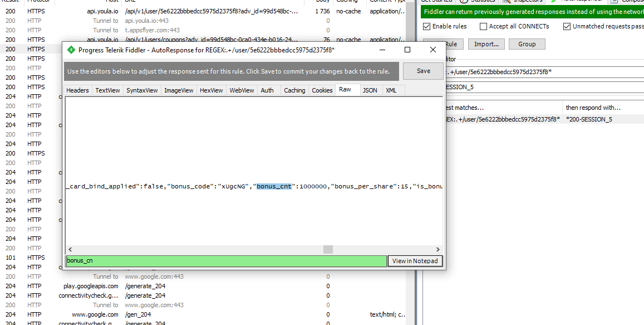Select the 101 HTTPS session row
The image size is (644, 325).
pos(31,258)
